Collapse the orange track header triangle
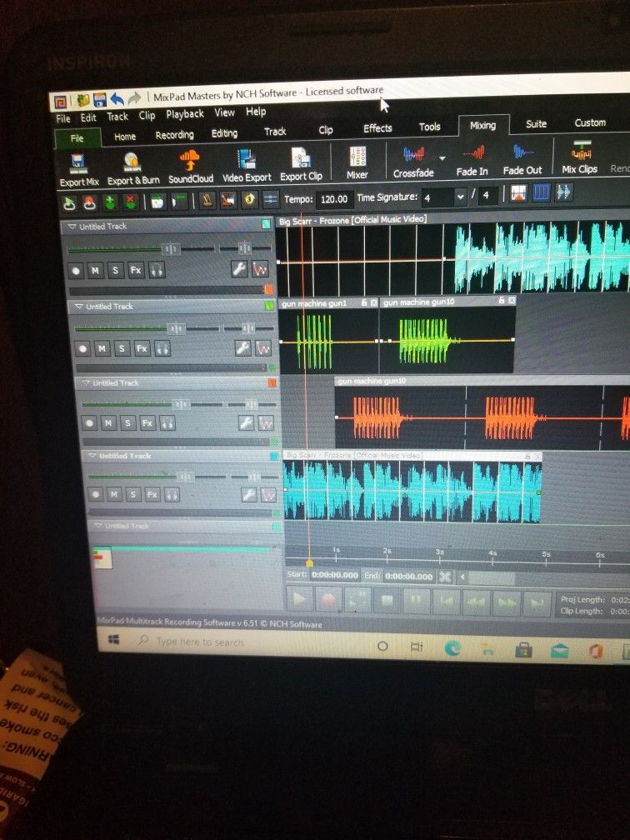630x840 pixels. tap(86, 383)
